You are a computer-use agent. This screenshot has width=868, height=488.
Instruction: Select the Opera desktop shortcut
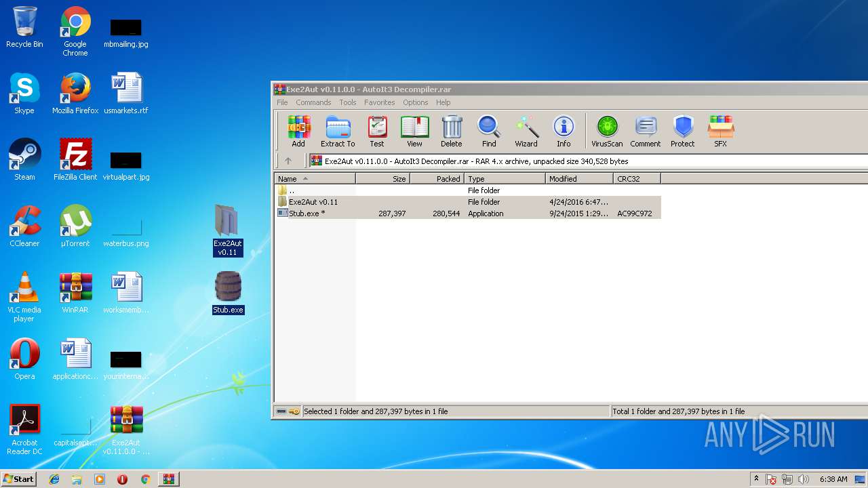[24, 359]
